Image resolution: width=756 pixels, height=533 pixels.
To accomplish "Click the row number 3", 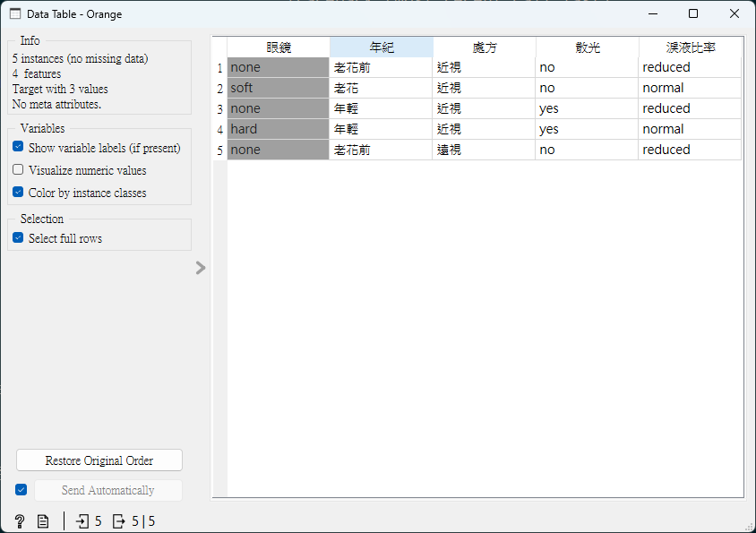I will (x=220, y=107).
